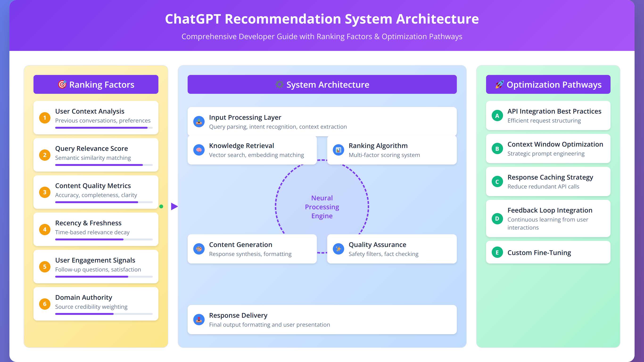
Task: Click 'Reduce redundant API calls' text
Action: click(x=543, y=186)
